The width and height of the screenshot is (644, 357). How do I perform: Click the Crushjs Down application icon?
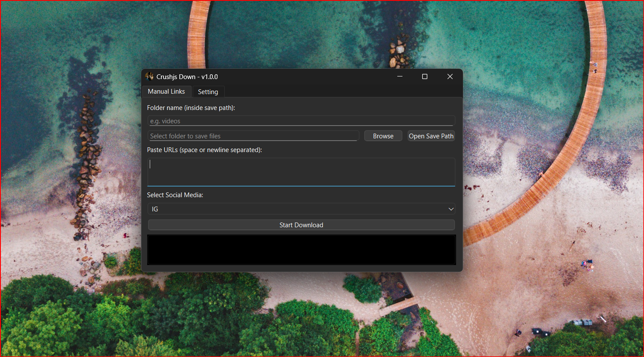pyautogui.click(x=149, y=76)
